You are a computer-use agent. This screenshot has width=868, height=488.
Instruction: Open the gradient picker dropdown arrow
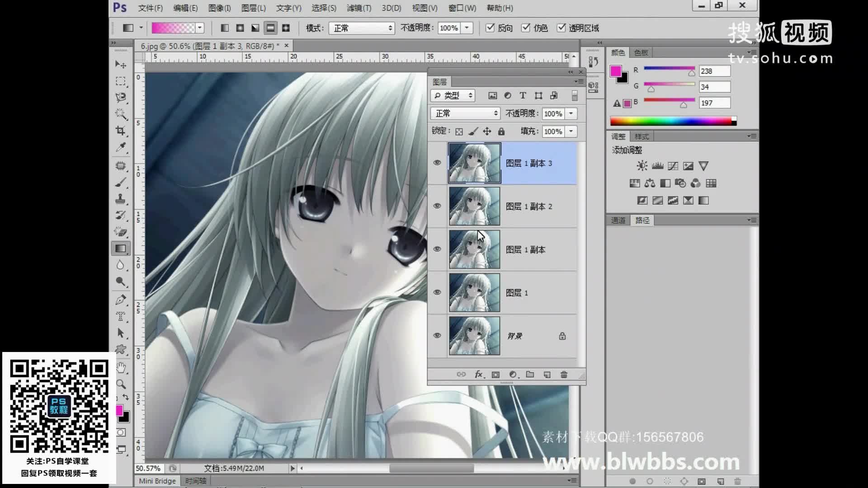(200, 28)
